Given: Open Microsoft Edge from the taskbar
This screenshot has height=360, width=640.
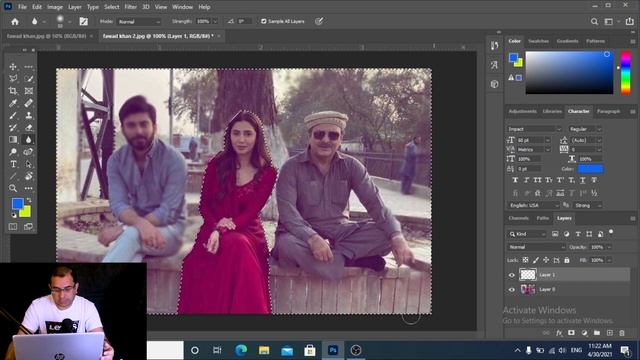Looking at the screenshot, I should (241, 350).
